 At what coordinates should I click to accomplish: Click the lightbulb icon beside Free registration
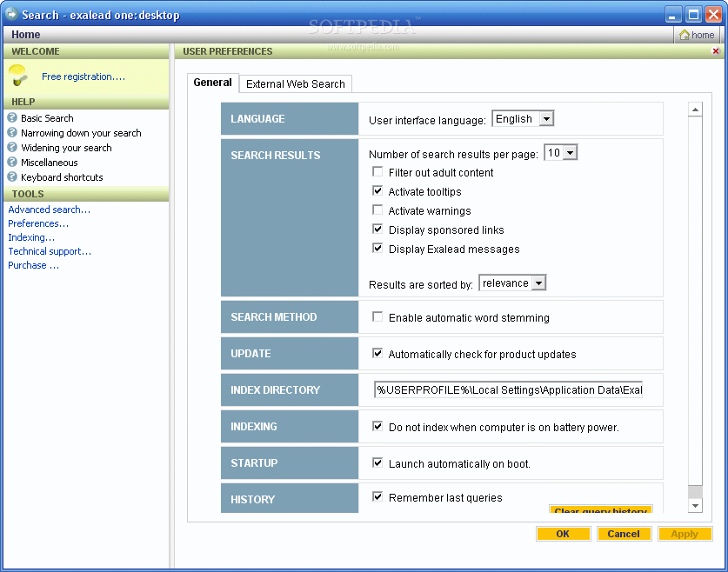[x=18, y=75]
